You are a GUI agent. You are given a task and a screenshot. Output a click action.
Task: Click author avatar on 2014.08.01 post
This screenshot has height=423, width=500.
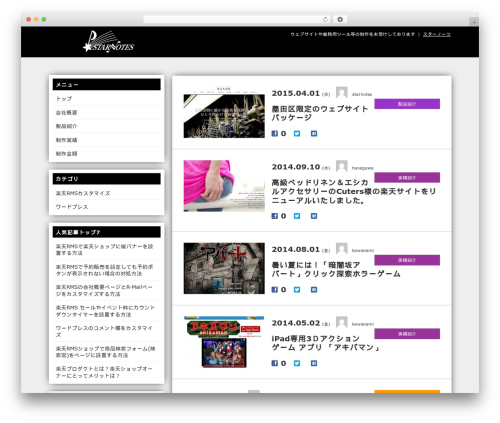click(342, 248)
